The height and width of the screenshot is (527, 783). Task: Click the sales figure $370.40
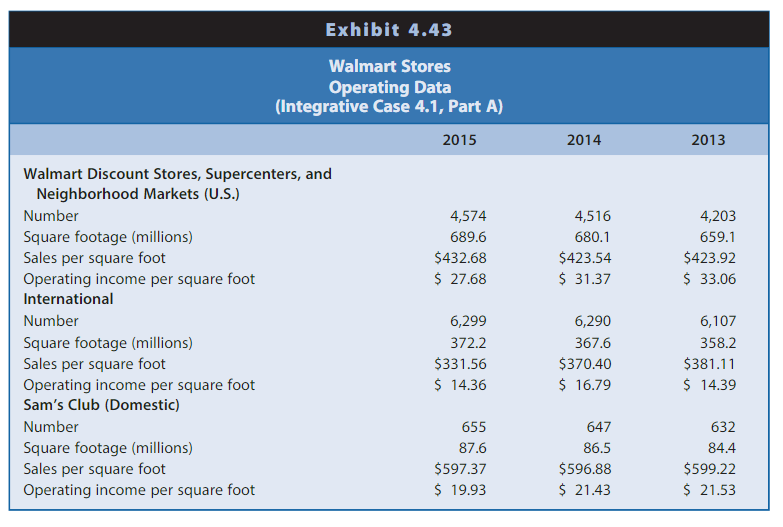tap(584, 364)
